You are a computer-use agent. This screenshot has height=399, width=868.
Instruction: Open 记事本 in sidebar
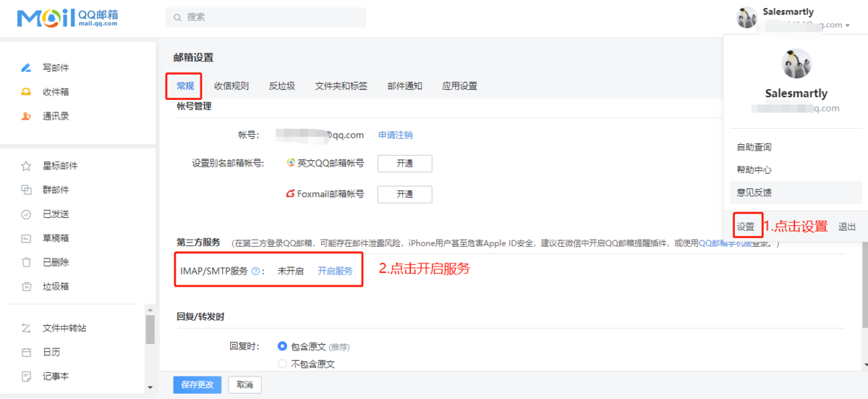click(56, 377)
